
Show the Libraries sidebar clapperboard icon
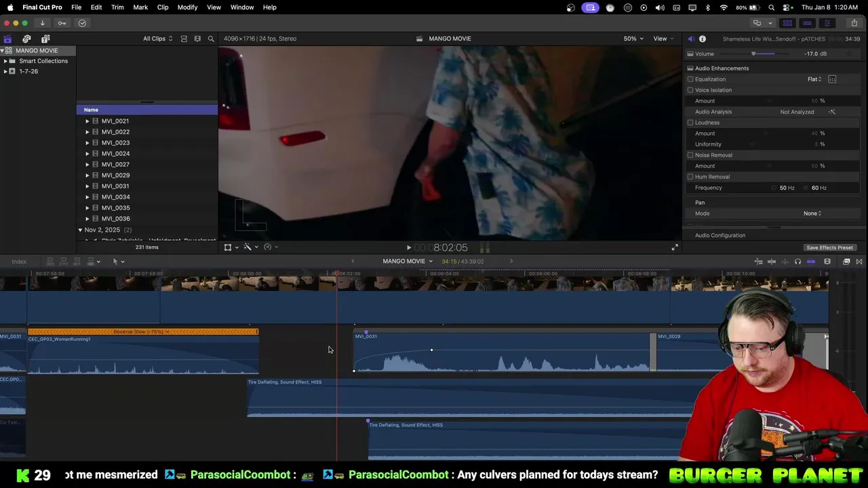tap(7, 39)
